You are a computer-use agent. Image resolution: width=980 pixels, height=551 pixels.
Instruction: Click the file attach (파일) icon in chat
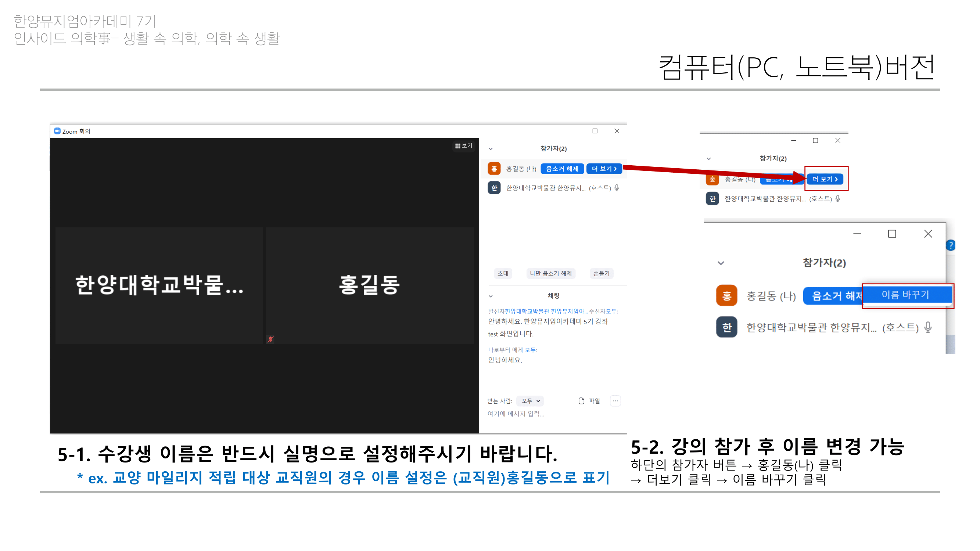(581, 401)
